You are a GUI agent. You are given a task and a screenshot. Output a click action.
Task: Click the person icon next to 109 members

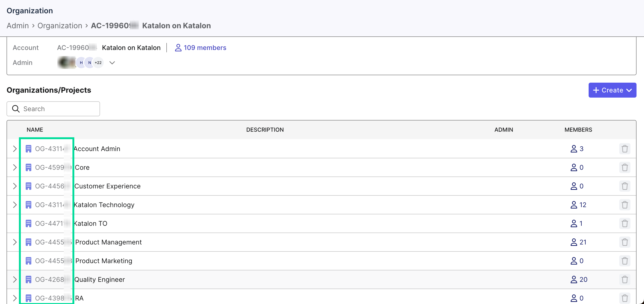point(178,47)
